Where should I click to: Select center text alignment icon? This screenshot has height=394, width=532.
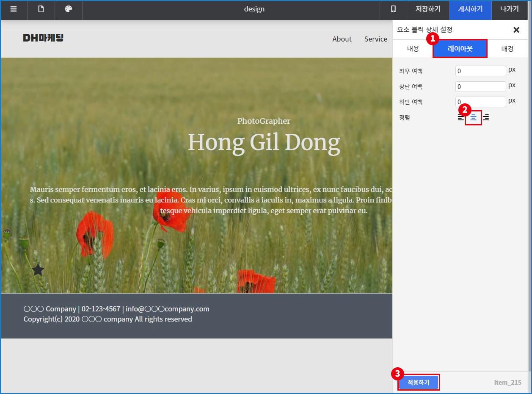click(473, 118)
